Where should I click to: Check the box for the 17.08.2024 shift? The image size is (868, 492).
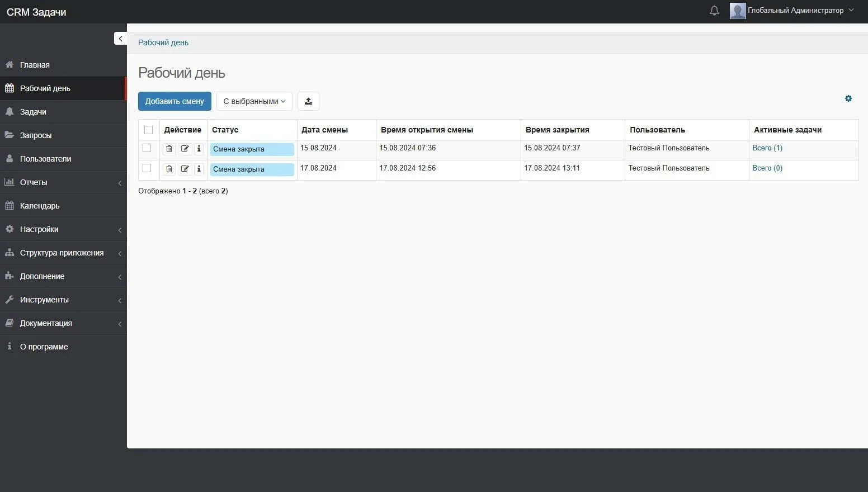pyautogui.click(x=147, y=168)
